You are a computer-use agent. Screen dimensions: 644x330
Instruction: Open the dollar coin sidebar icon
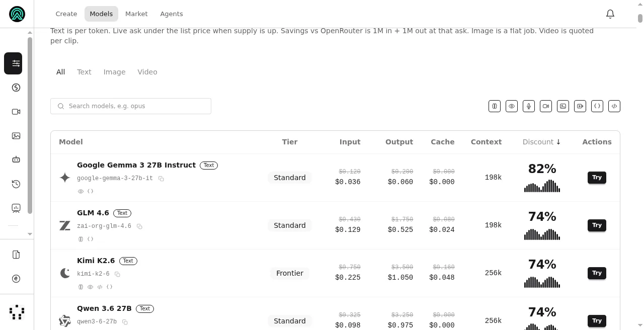pyautogui.click(x=16, y=88)
